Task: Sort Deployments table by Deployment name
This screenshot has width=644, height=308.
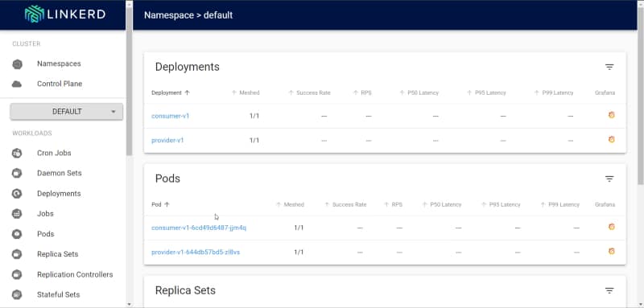Action: point(171,92)
